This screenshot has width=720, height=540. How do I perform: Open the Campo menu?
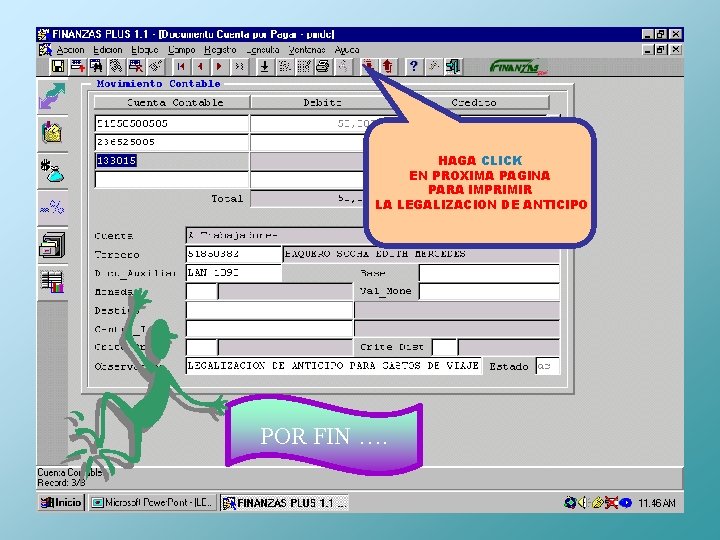(x=181, y=50)
